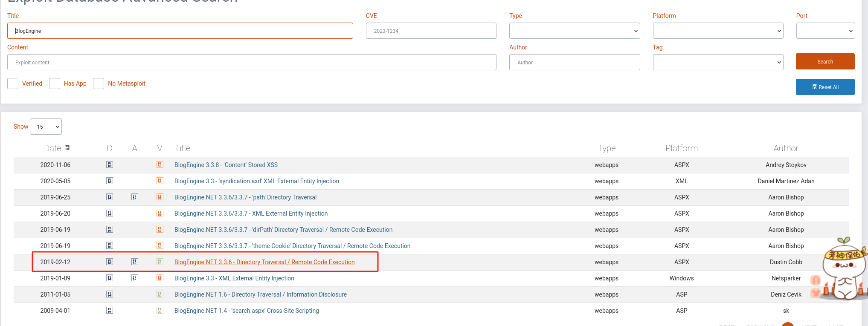This screenshot has height=326, width=868.
Task: Download exploit dated 2011-01-05
Action: click(x=110, y=294)
